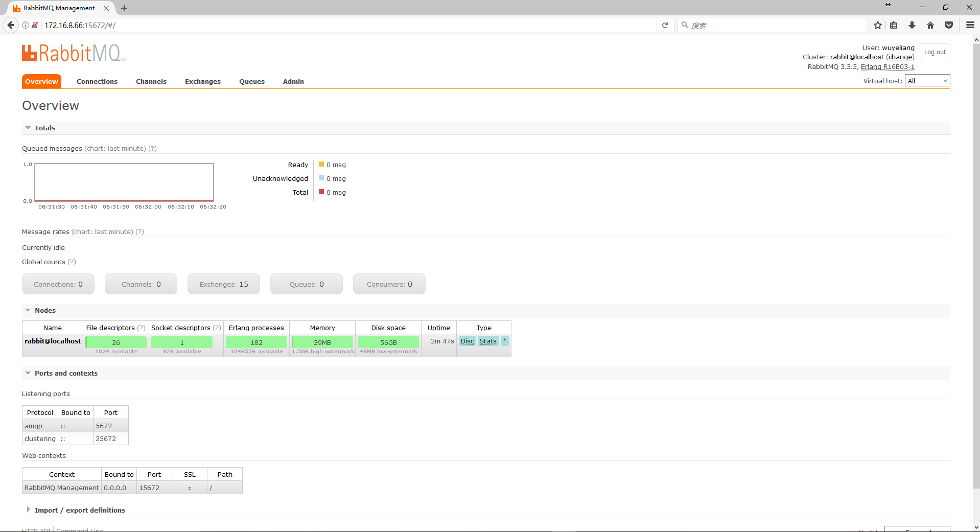Click the insecure connection icon in address bar
The image size is (980, 532).
click(35, 25)
